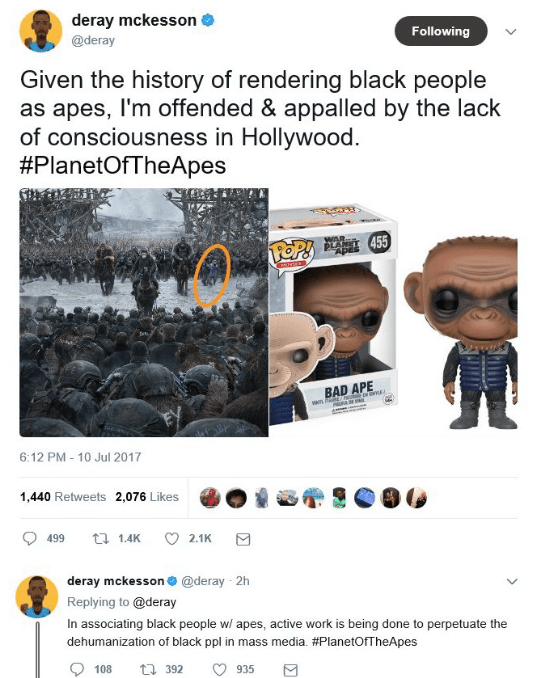Retweet the reply tweet showing 392
The image size is (540, 678).
147,669
